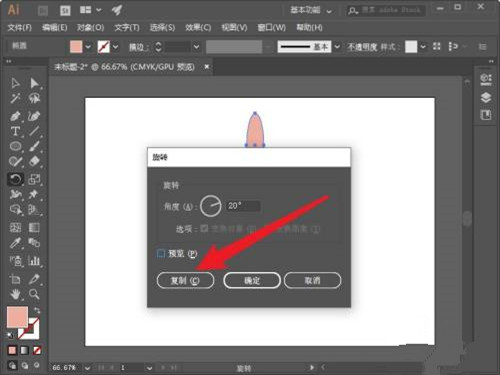Select the Rotate tool

click(15, 179)
